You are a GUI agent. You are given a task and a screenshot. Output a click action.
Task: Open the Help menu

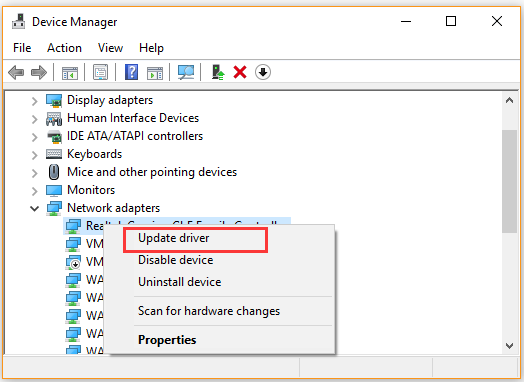151,48
